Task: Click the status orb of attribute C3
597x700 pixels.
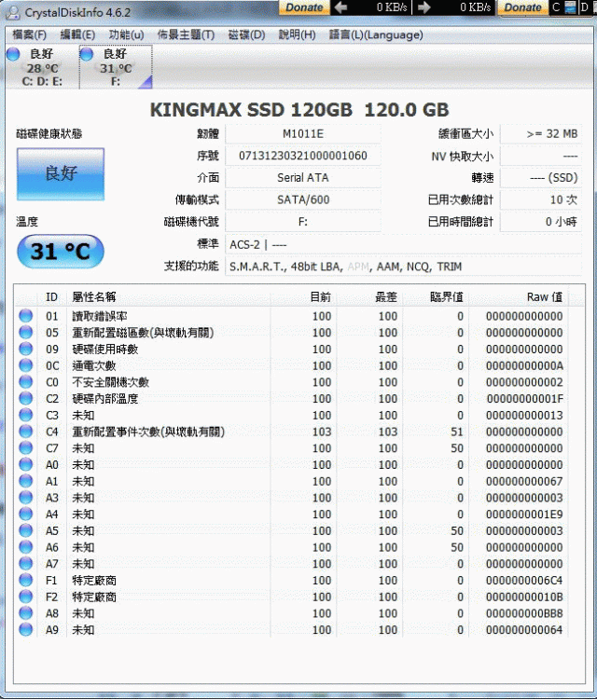Action: click(26, 415)
